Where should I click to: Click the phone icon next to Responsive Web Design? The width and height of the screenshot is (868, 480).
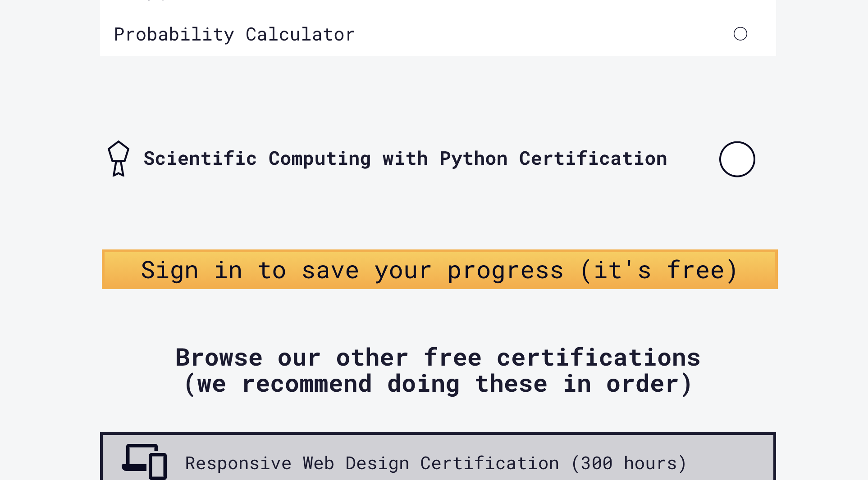click(158, 466)
